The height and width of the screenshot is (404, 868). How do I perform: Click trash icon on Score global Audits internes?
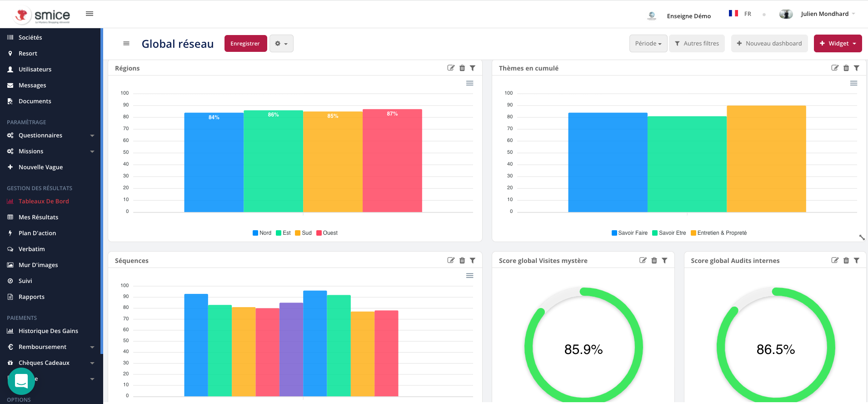(x=846, y=261)
